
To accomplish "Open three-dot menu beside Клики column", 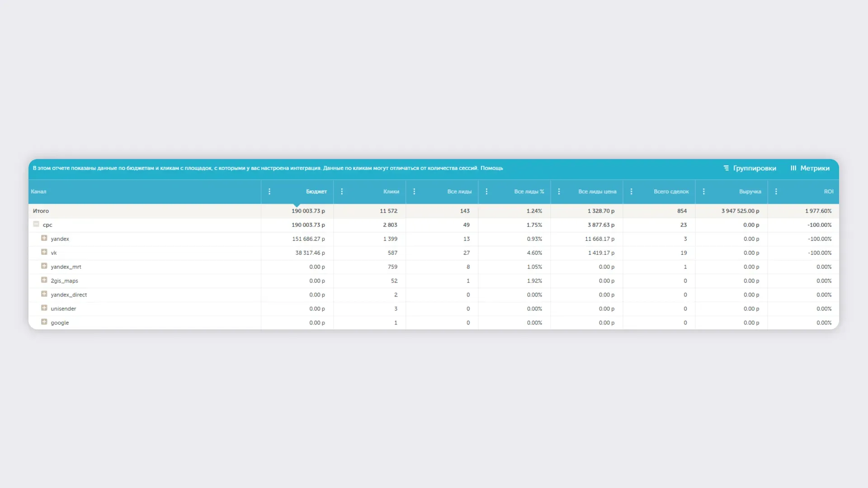I will click(x=342, y=192).
